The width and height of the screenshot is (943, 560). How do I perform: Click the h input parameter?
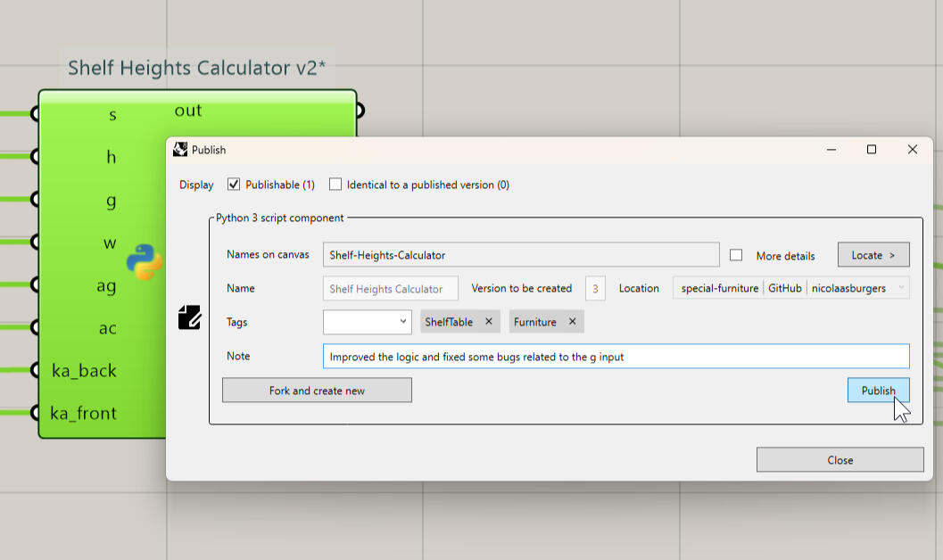[x=112, y=158]
